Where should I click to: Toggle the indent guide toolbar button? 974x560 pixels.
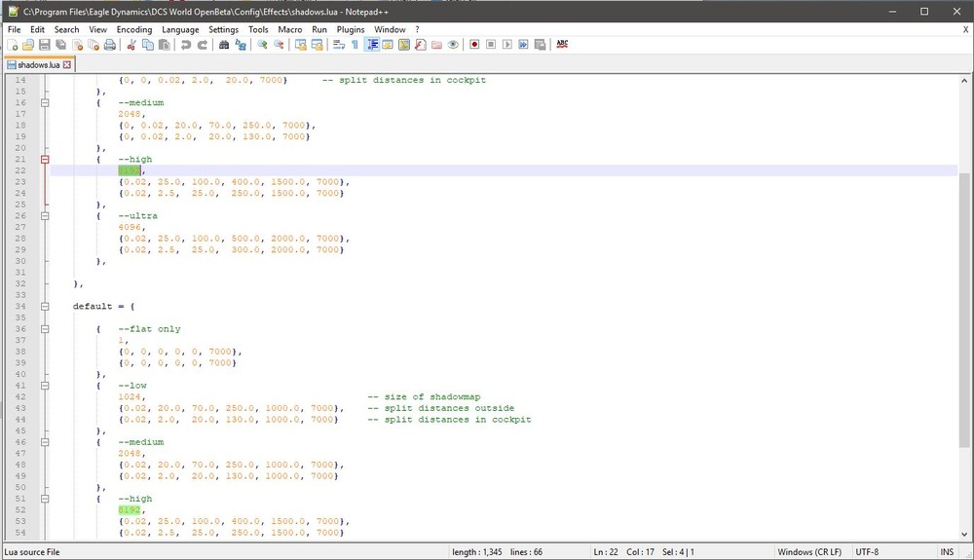point(372,45)
